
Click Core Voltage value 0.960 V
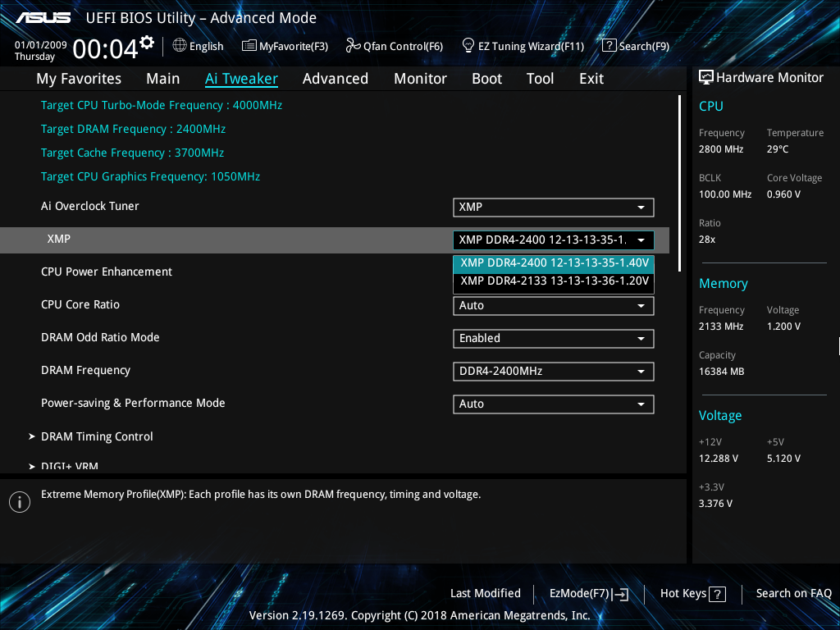(783, 194)
